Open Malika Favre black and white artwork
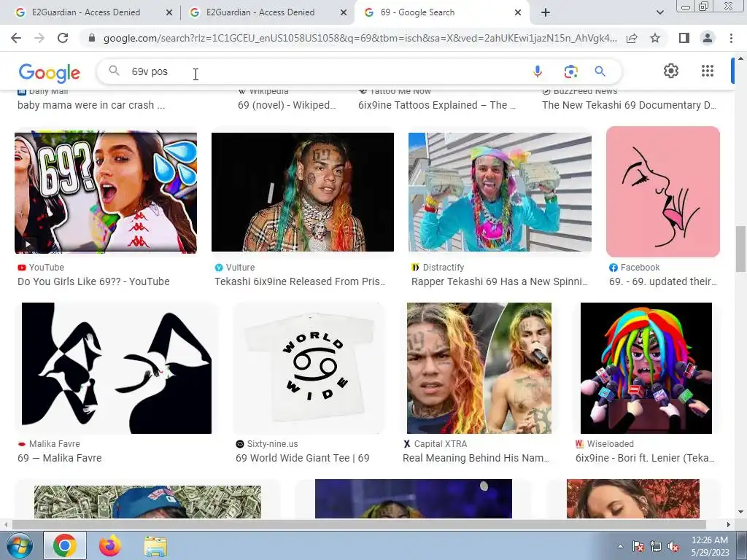747x560 pixels. pos(116,367)
